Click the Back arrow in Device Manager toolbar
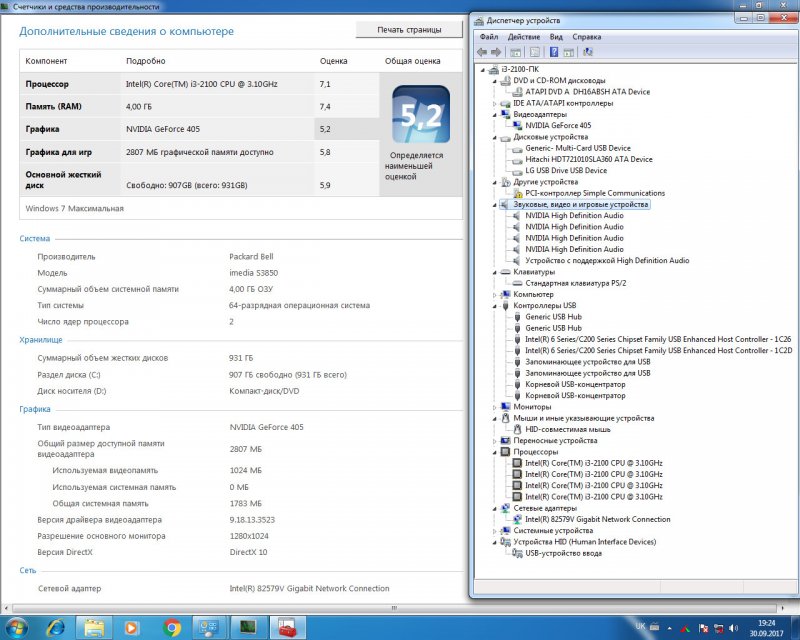The width and height of the screenshot is (800, 640). (x=482, y=52)
